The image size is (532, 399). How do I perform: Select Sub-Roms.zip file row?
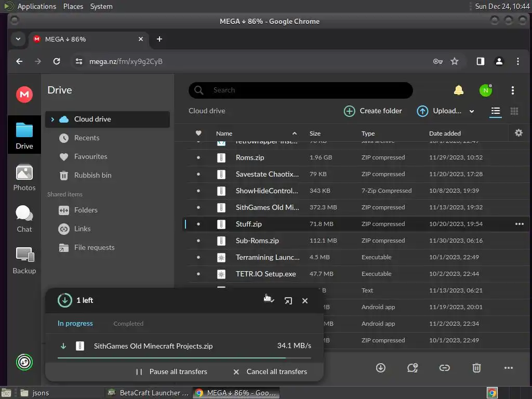tap(355, 241)
